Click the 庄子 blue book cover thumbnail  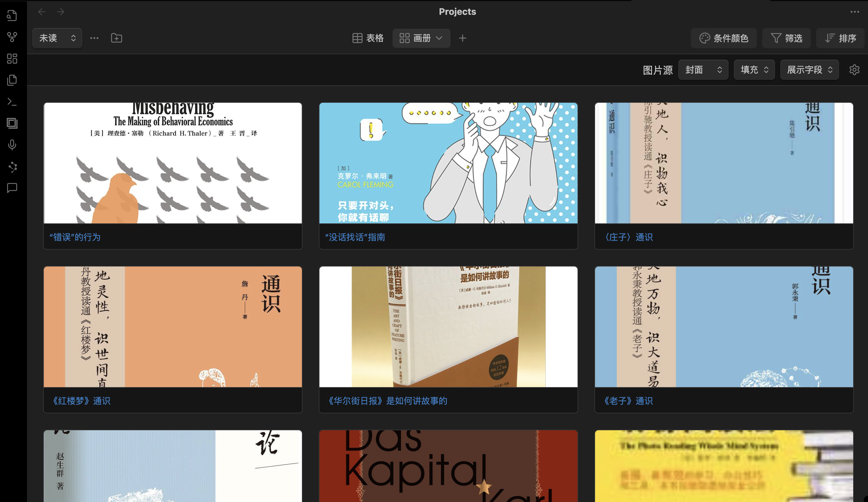[x=724, y=163]
